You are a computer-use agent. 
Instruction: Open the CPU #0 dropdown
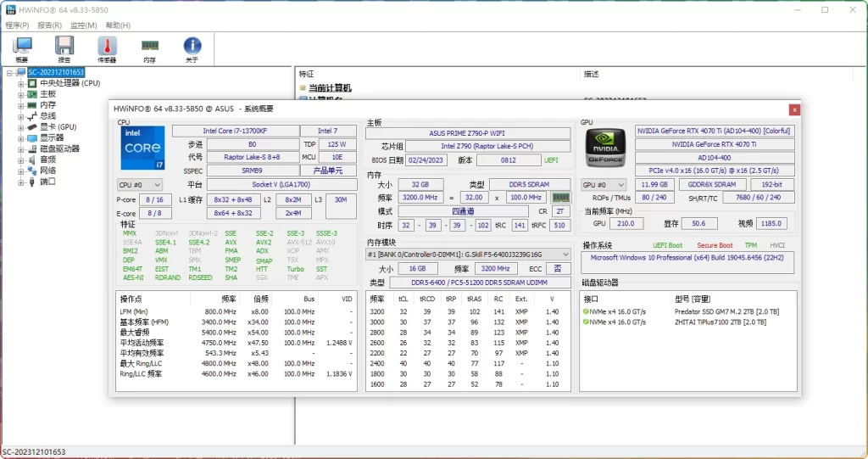pyautogui.click(x=139, y=185)
